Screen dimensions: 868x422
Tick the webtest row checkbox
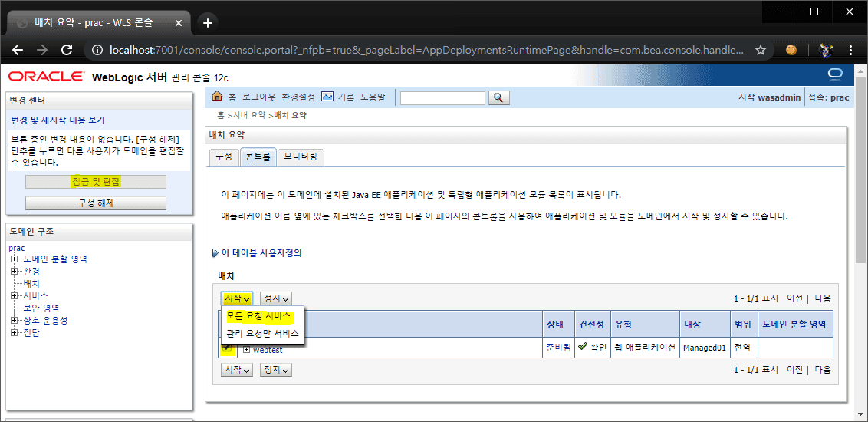(x=227, y=348)
